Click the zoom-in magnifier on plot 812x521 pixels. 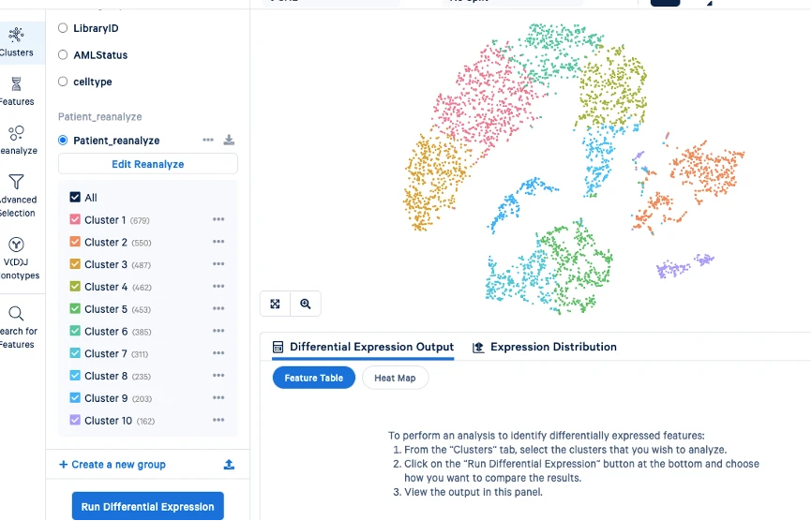[x=306, y=304]
